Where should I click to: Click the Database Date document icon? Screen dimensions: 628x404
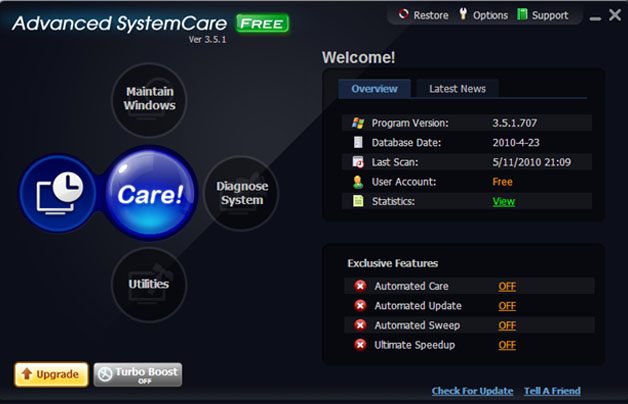(x=358, y=142)
